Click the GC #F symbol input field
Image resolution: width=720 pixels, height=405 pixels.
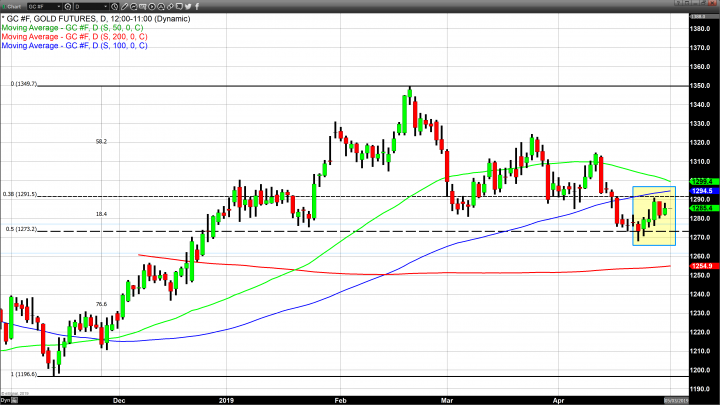40,6
